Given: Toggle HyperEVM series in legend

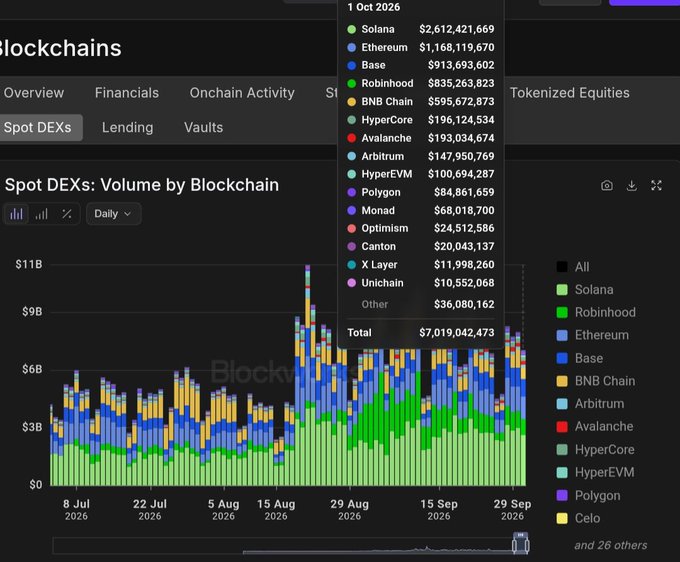Looking at the screenshot, I should (x=595, y=472).
